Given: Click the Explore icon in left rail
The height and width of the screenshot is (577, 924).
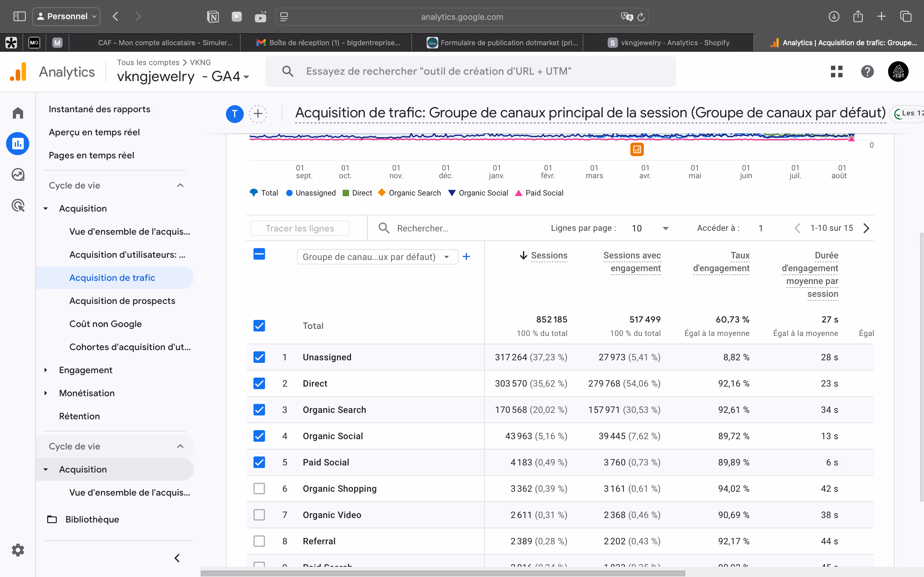Looking at the screenshot, I should click(18, 174).
